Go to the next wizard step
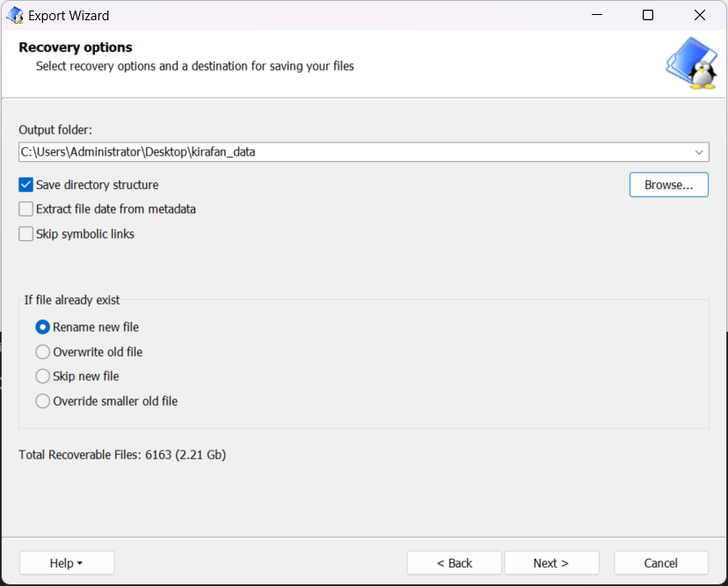The image size is (728, 586). pos(551,563)
